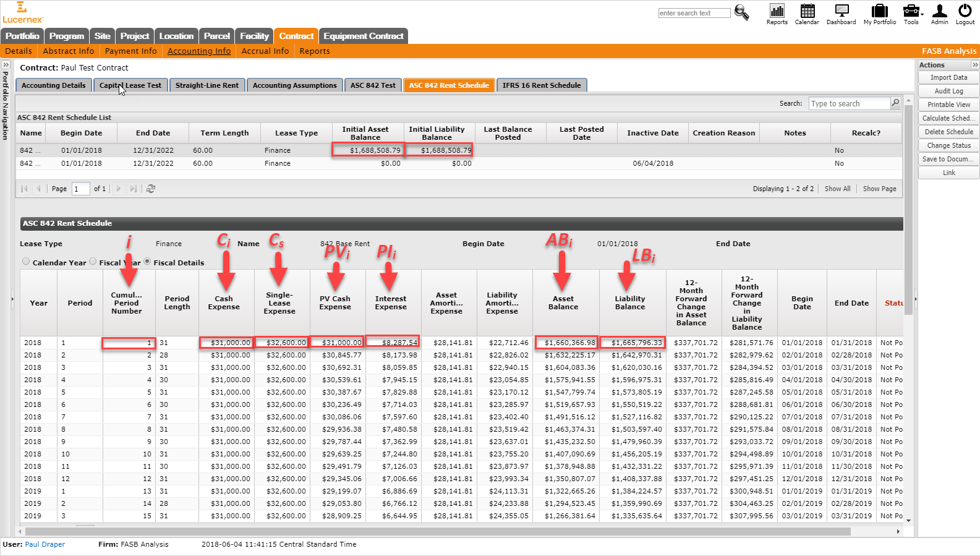The image size is (980, 556).
Task: Switch to the Straight-Line Rent tab
Action: click(207, 85)
